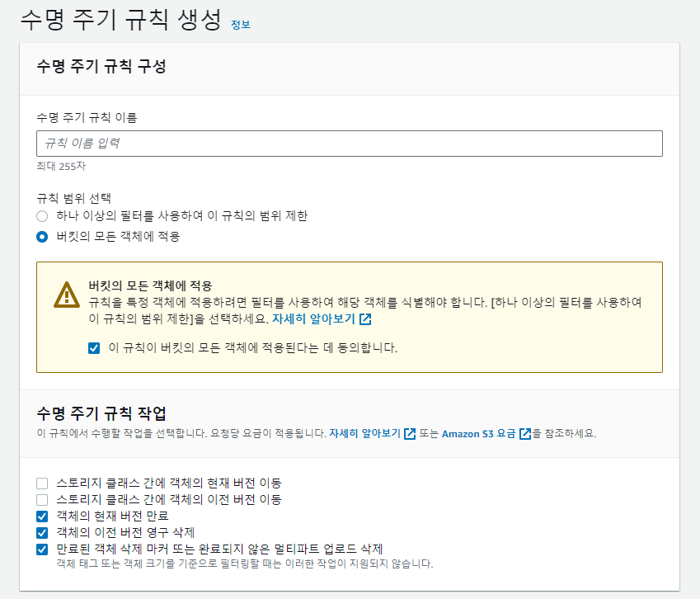
Task: Click the 수명 주기 규칙 생성 page title
Action: pos(121,20)
